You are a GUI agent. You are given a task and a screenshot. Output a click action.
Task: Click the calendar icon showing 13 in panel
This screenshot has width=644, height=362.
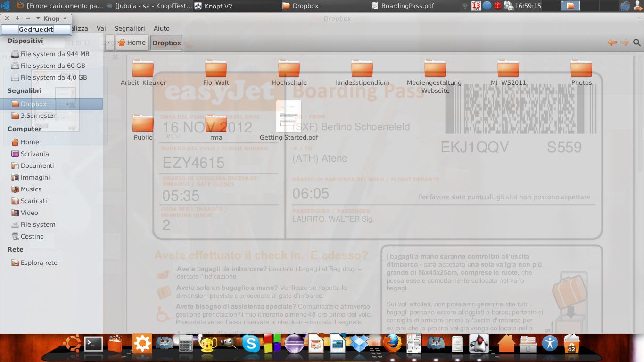click(x=476, y=6)
